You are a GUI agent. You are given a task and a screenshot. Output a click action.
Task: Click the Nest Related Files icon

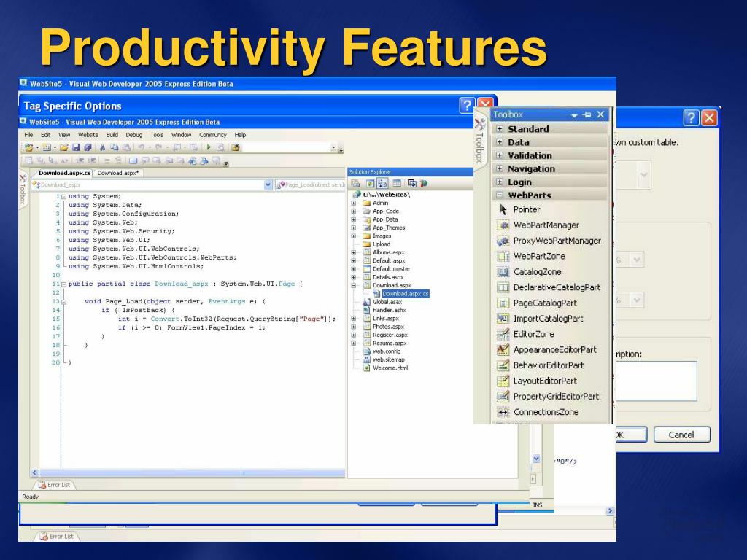pyautogui.click(x=382, y=183)
